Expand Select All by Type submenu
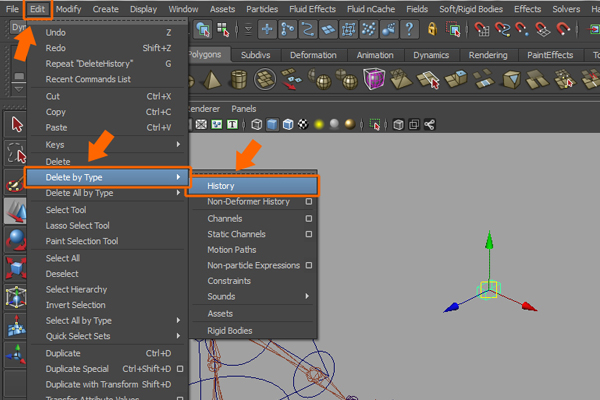Viewport: 600px width, 400px height. (x=108, y=320)
